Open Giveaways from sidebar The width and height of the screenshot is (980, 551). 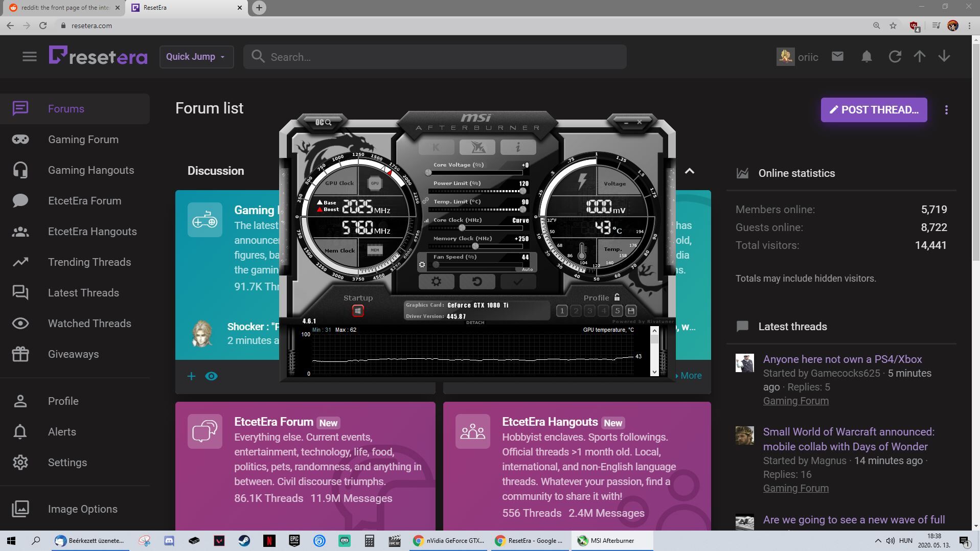(x=75, y=354)
